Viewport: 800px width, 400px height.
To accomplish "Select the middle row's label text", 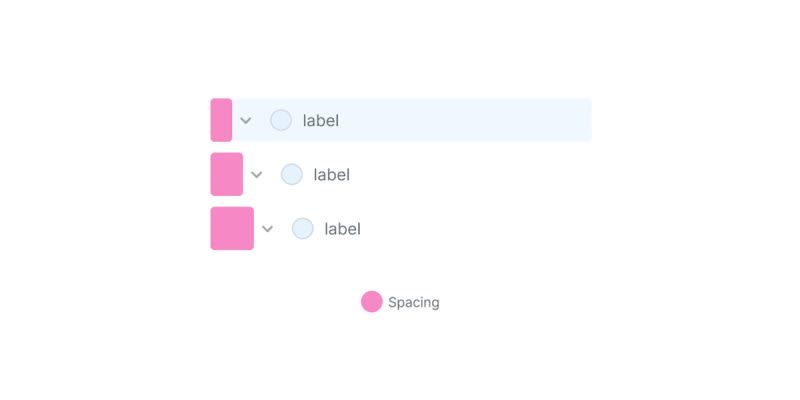I will tap(331, 175).
